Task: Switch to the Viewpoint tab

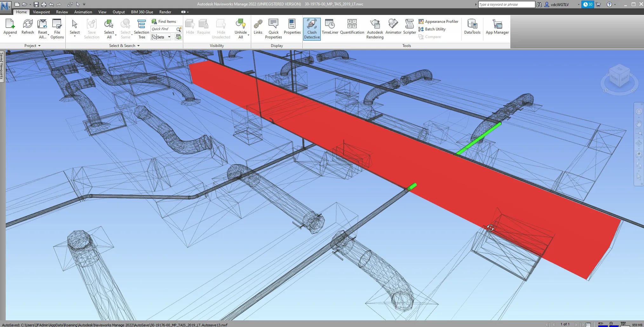Action: coord(41,12)
